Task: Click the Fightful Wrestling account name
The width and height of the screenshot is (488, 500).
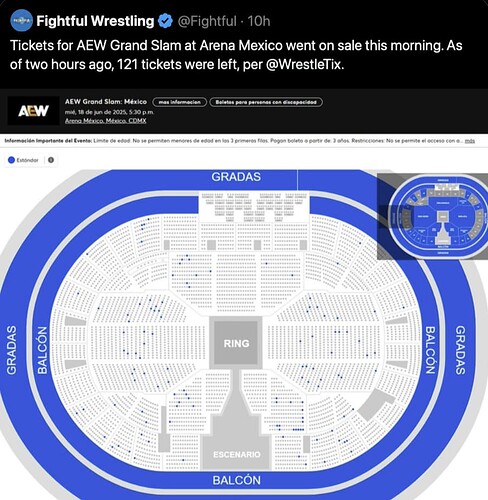Action: click(x=95, y=21)
